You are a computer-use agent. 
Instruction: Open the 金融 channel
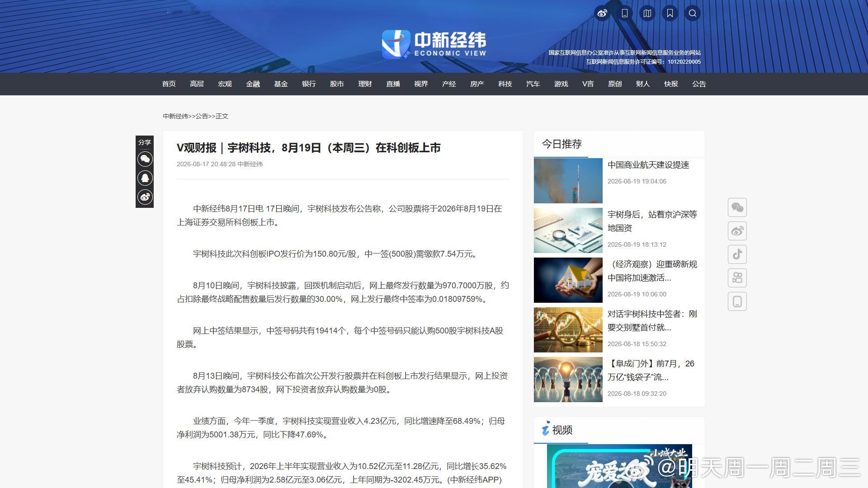pyautogui.click(x=253, y=84)
